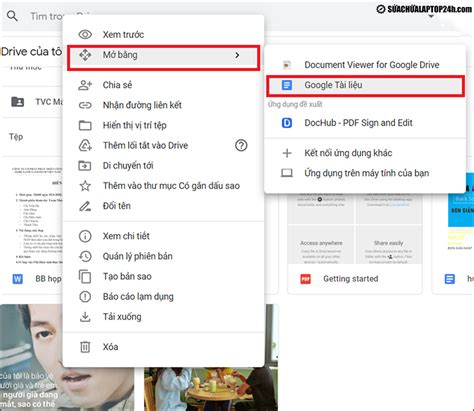474x411 pixels.
Task: Select Chia sẻ menu entry
Action: click(163, 85)
